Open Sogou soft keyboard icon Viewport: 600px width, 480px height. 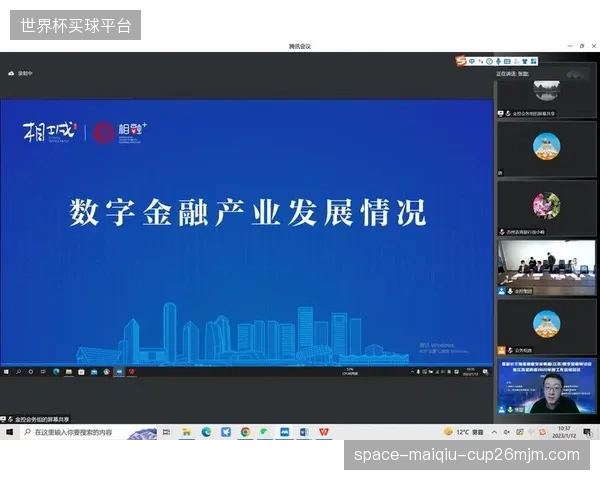click(x=507, y=61)
